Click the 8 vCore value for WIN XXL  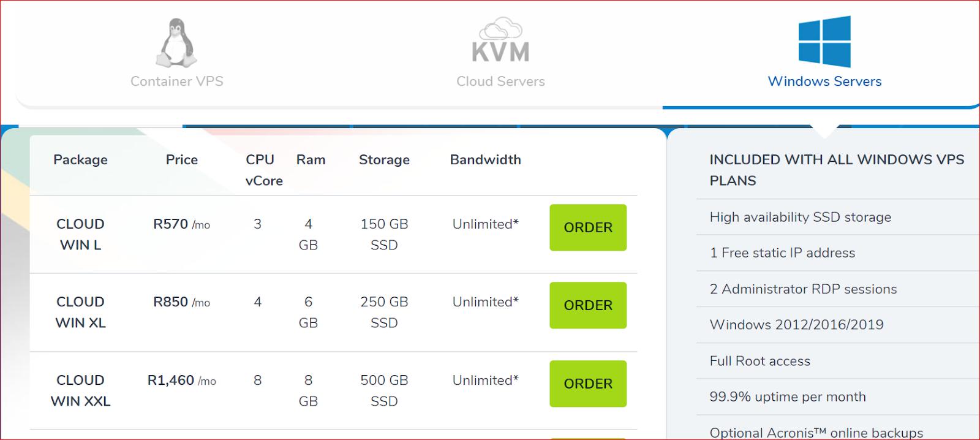click(x=258, y=381)
